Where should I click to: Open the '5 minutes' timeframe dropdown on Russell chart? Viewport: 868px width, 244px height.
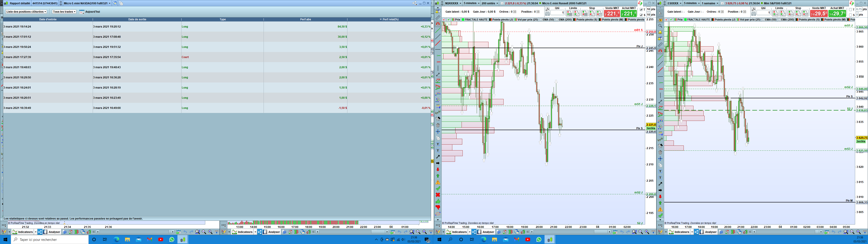click(x=471, y=3)
